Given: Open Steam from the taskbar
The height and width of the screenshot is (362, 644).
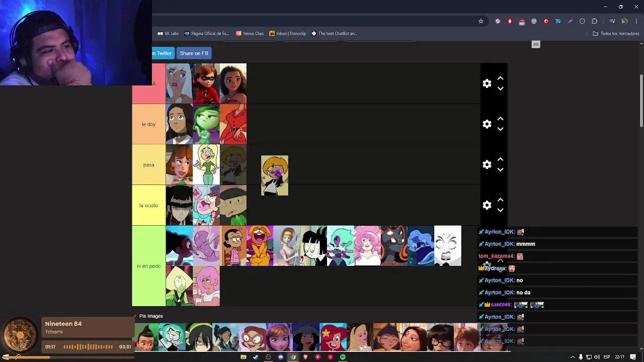Looking at the screenshot, I should (x=256, y=357).
